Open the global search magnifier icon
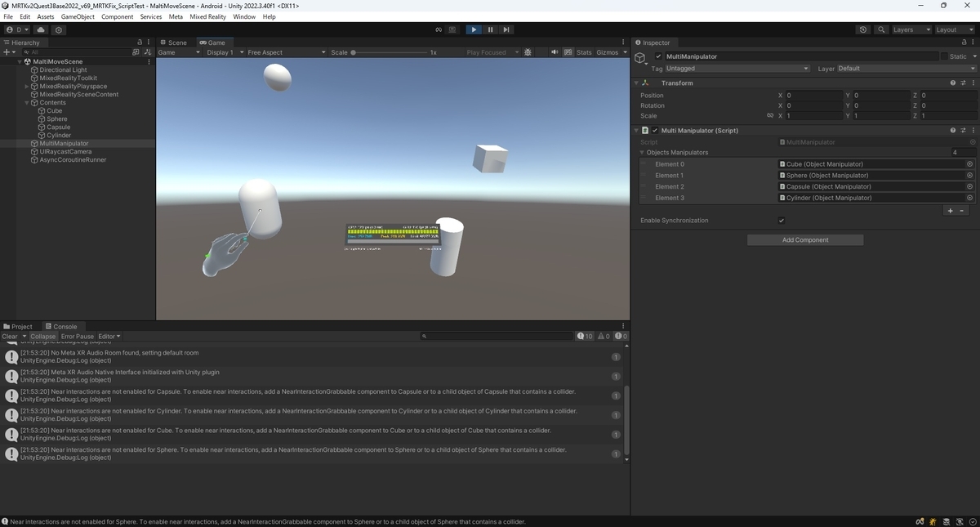This screenshot has height=527, width=980. pos(881,29)
